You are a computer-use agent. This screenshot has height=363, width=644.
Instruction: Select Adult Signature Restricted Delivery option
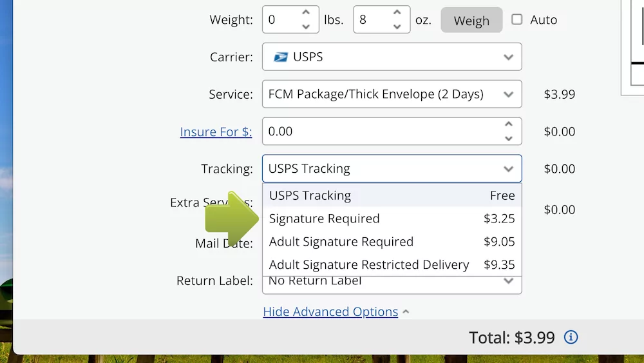click(392, 264)
